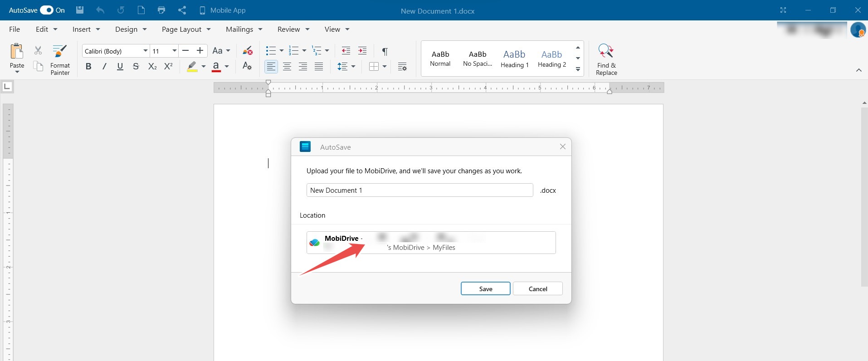Click the Cut scissors icon
This screenshot has width=868, height=361.
(38, 50)
